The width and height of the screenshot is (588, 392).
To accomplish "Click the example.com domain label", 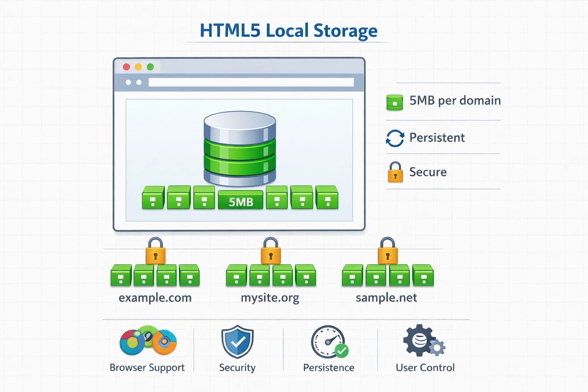I will pos(155,297).
